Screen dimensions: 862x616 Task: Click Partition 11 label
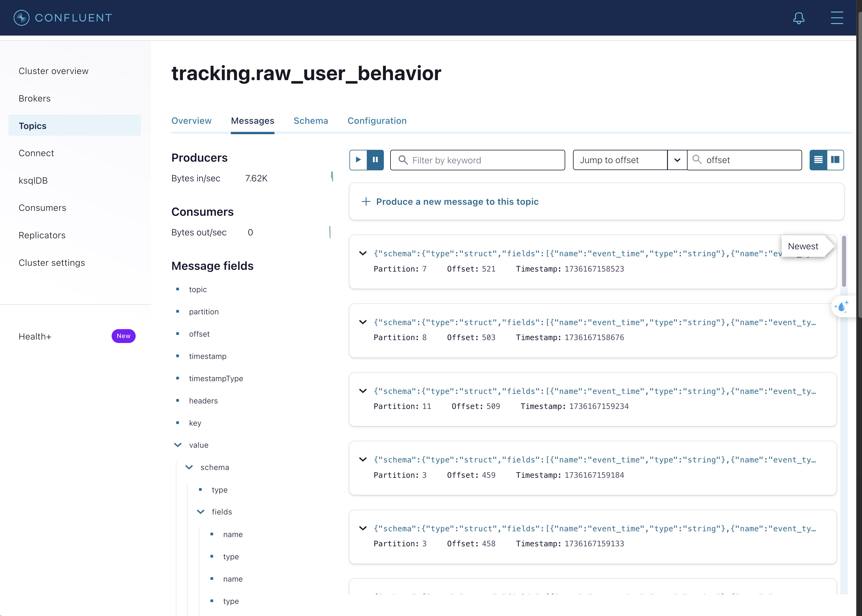403,406
